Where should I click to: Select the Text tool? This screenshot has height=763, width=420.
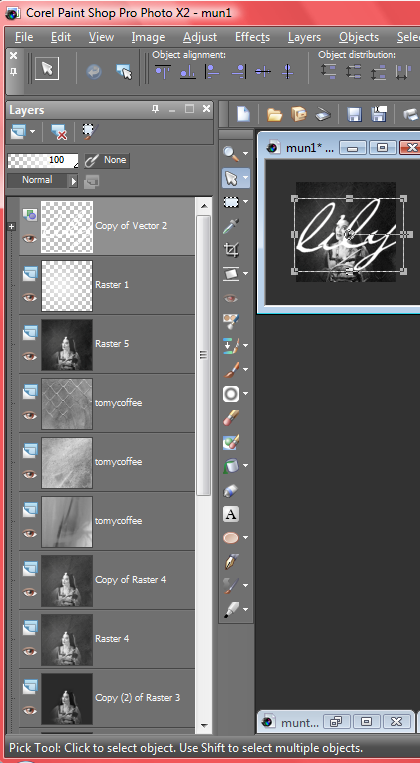231,514
